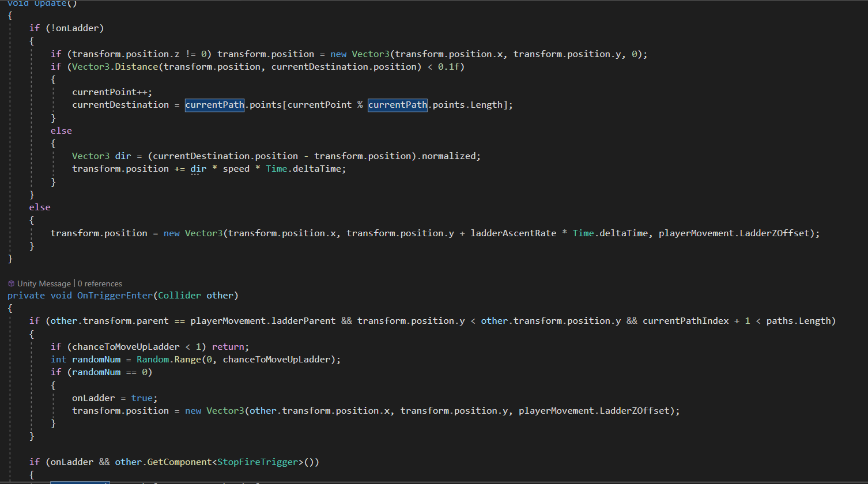The width and height of the screenshot is (868, 484).
Task: Select the Collider type in method signature
Action: [x=180, y=296]
